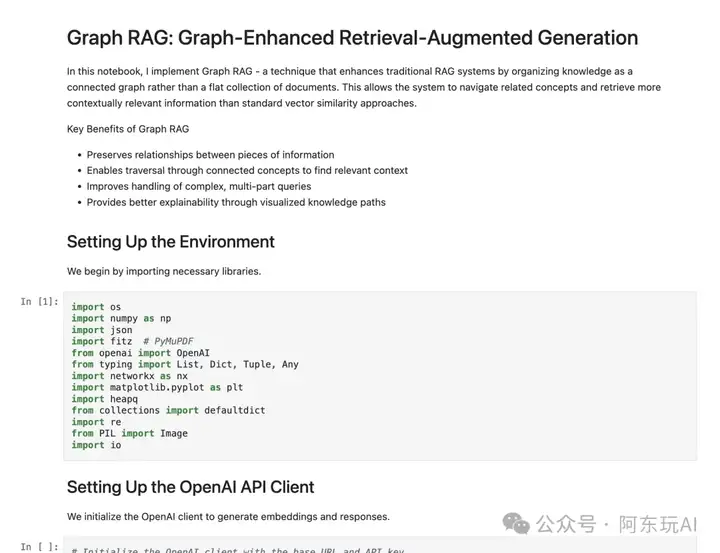The width and height of the screenshot is (720, 553).
Task: Click the 'import networkx as nx' line
Action: pyautogui.click(x=129, y=376)
